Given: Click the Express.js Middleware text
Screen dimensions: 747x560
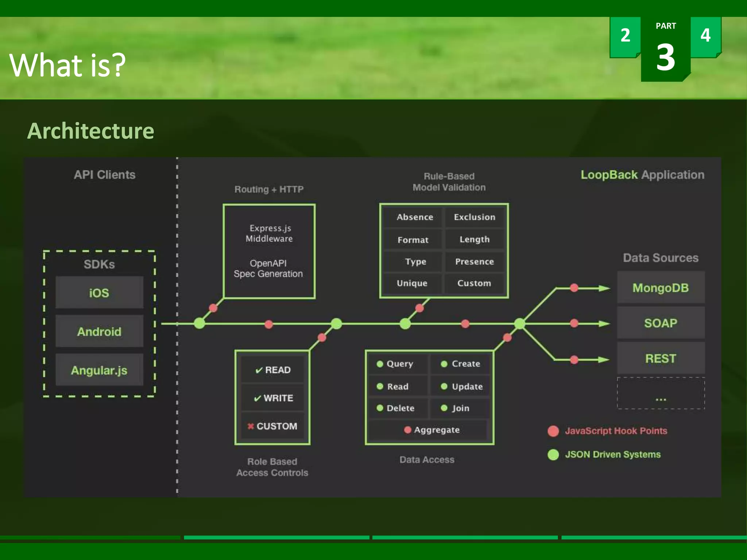Looking at the screenshot, I should click(x=269, y=233).
